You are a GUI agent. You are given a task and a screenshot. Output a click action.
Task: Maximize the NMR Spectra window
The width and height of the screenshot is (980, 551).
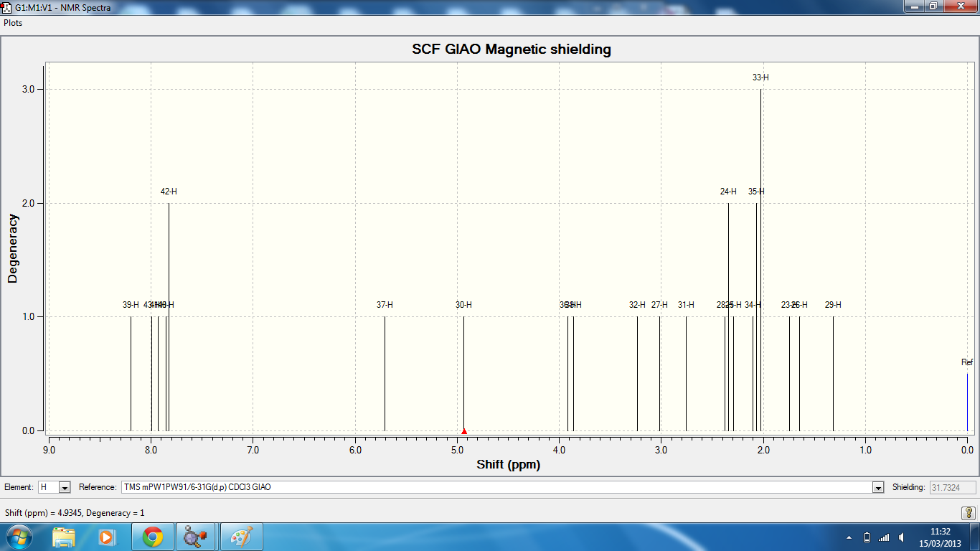coord(933,6)
